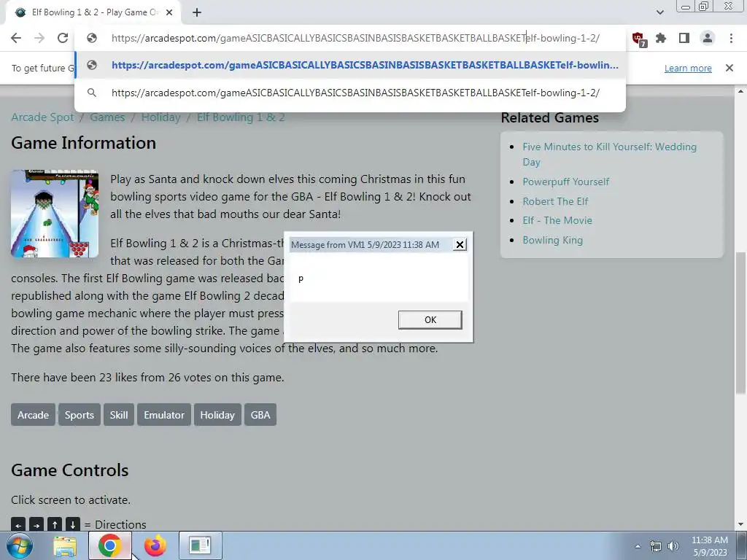Open the Chrome three-dot menu
Screen dimensions: 747x560
click(x=731, y=38)
